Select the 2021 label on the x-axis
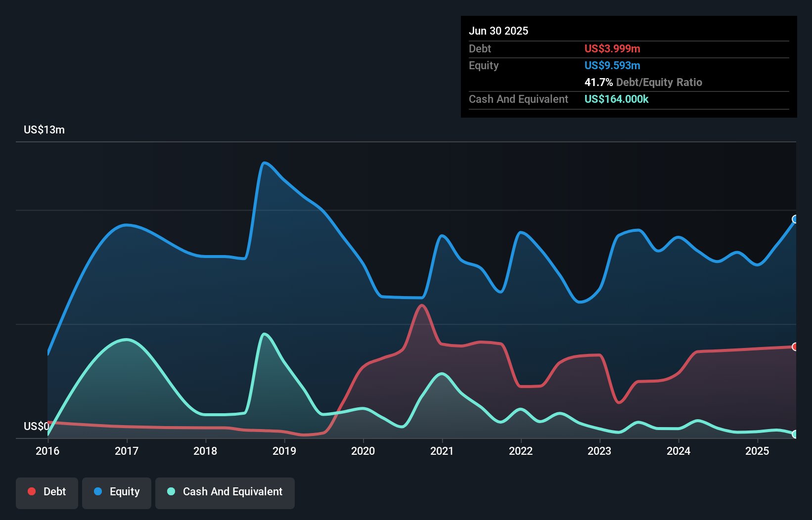Viewport: 812px width, 520px height. click(443, 451)
